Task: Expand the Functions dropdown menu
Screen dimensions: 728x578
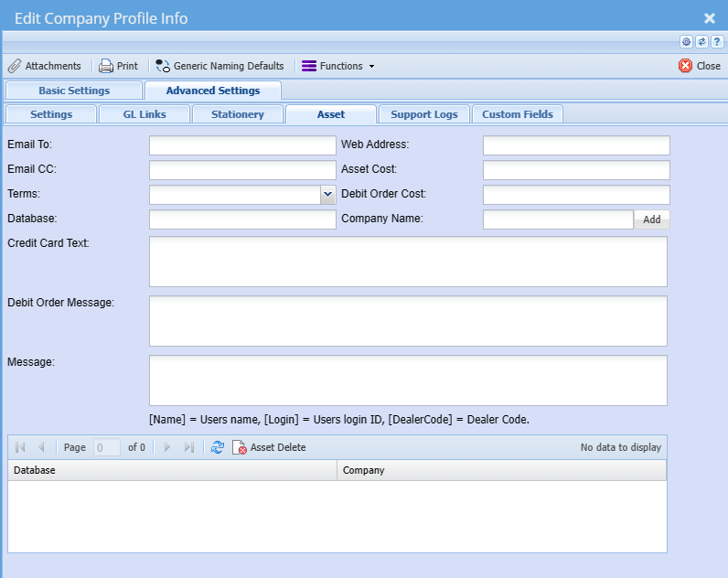Action: click(x=338, y=66)
